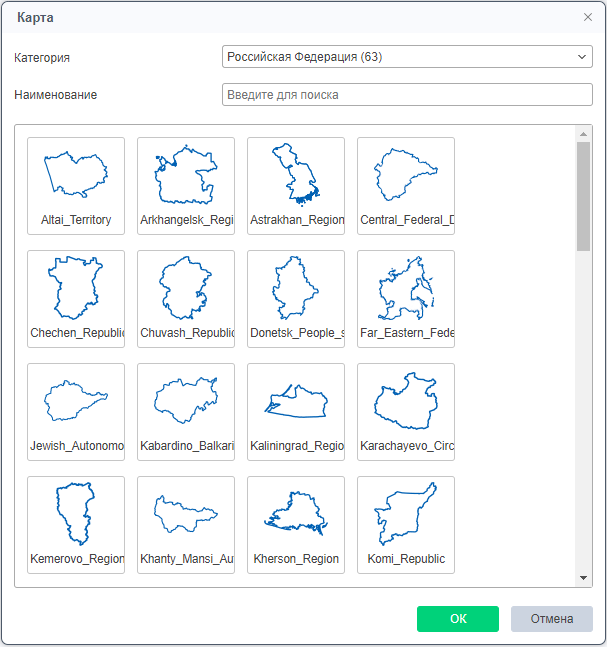Choose the Chuvash_Republic map icon
The image size is (607, 647).
[186, 288]
